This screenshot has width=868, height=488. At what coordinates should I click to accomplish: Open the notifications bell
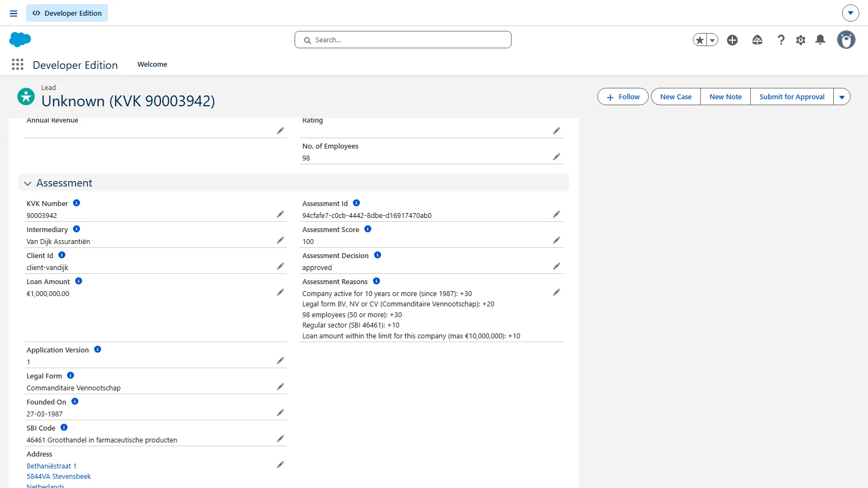tap(820, 40)
